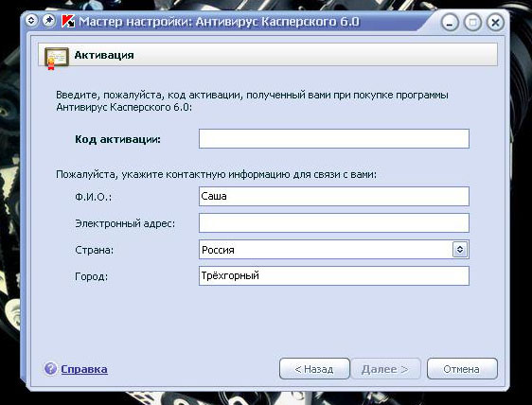Click the pin window title bar icon
Screen dimensions: 532x405
49,21
